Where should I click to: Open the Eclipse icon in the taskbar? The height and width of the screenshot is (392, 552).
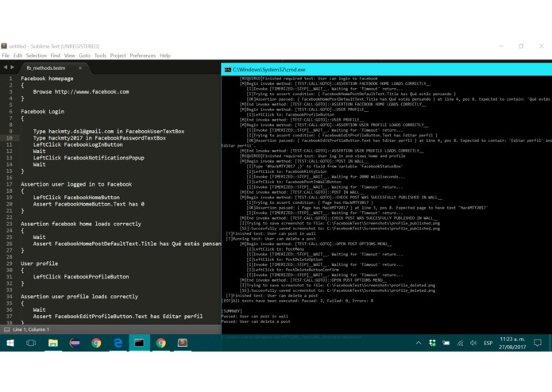pyautogui.click(x=75, y=343)
